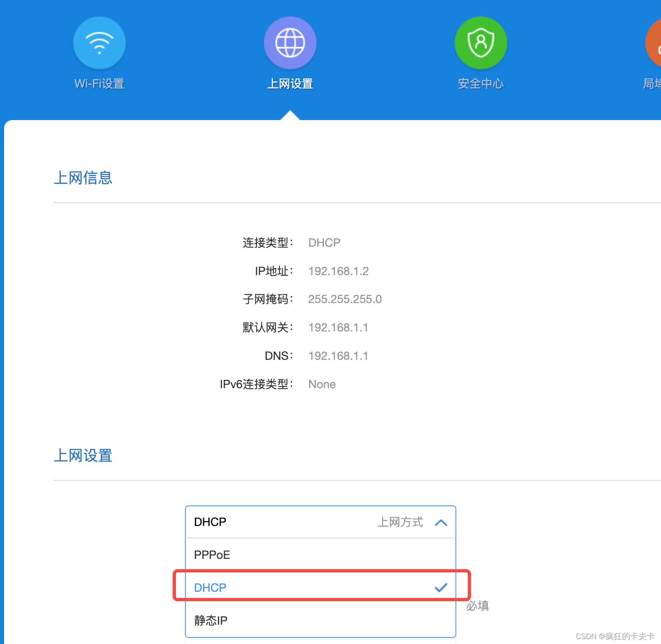
Task: Select the 安全中心 tab label
Action: pos(481,84)
